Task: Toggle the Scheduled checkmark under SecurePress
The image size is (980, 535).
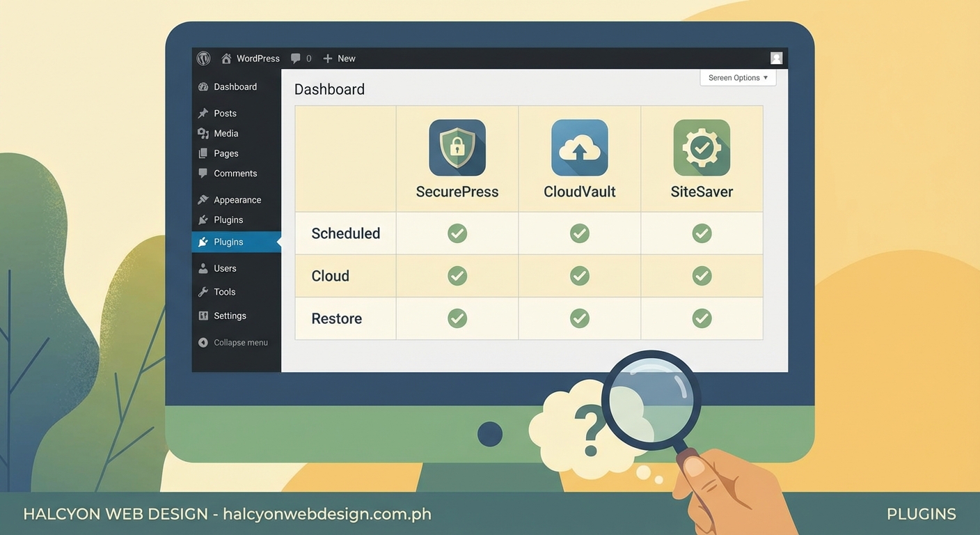Action: coord(457,233)
